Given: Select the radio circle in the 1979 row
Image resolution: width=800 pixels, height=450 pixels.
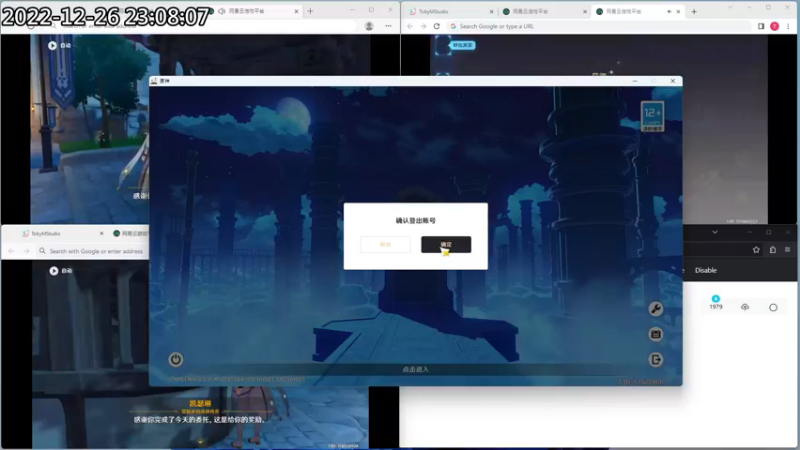Looking at the screenshot, I should 773,307.
